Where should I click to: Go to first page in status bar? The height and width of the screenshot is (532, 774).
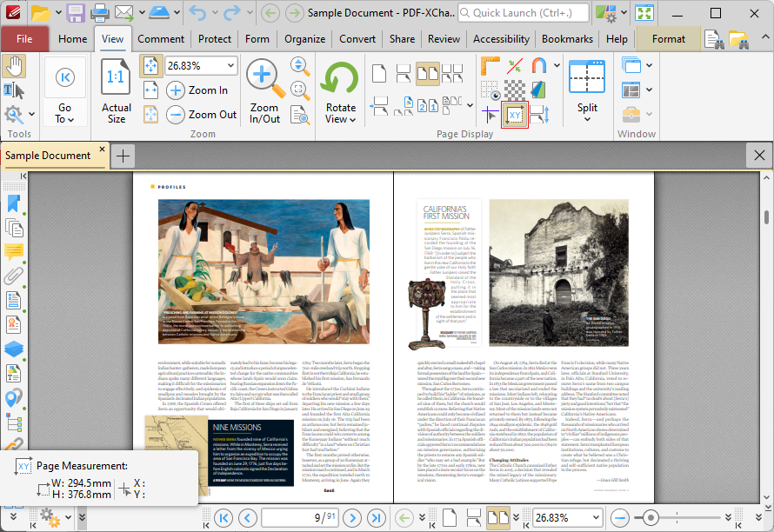(224, 518)
